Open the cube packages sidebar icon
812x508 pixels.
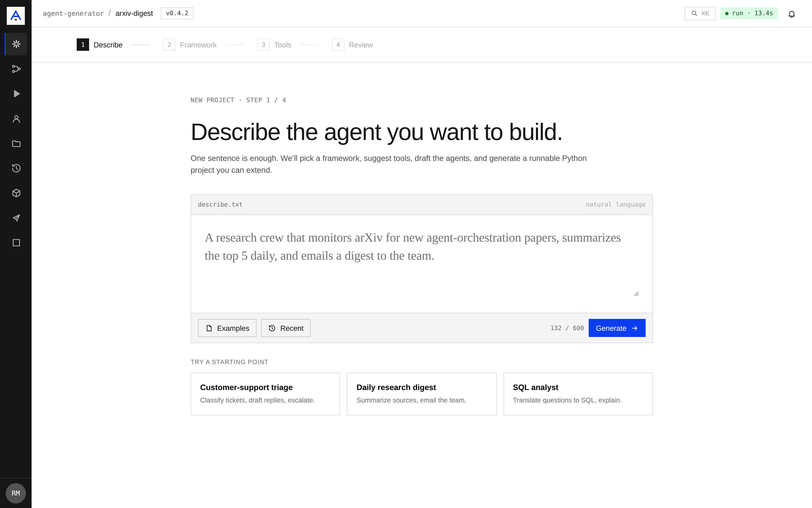click(x=16, y=193)
